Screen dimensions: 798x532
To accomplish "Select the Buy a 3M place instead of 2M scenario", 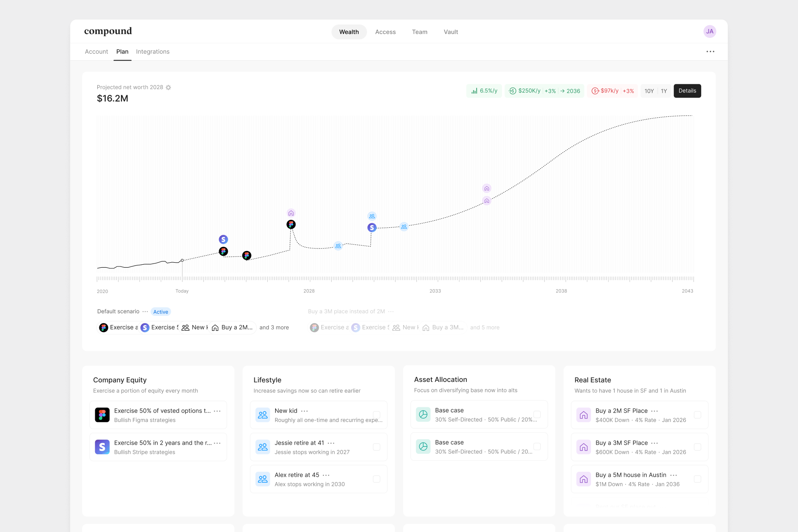I will (347, 311).
